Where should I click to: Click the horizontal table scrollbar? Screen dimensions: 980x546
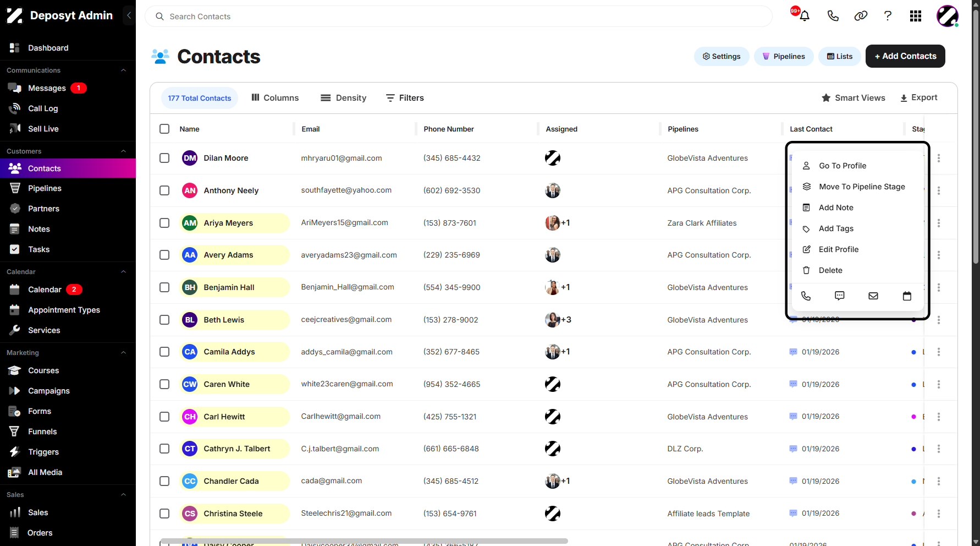point(364,541)
